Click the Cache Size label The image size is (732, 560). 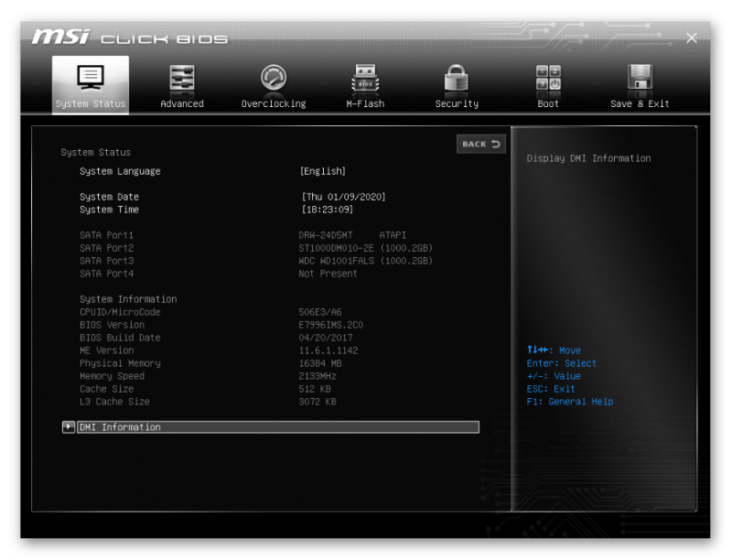(106, 389)
